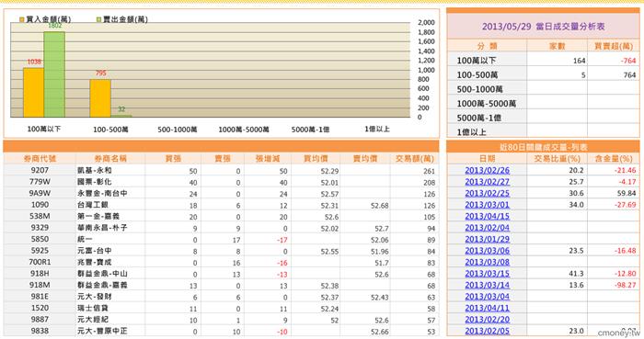Click the -764 value in 買賣超 column

628,61
